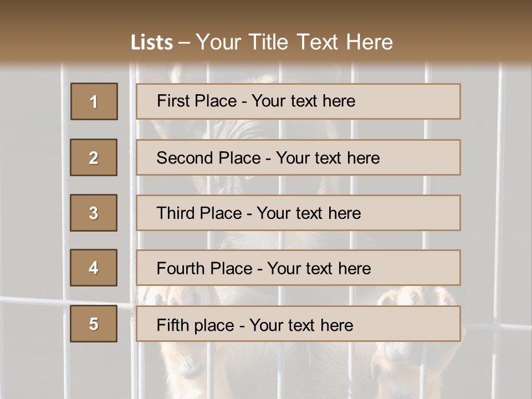Click the number 2 square

[x=94, y=157]
